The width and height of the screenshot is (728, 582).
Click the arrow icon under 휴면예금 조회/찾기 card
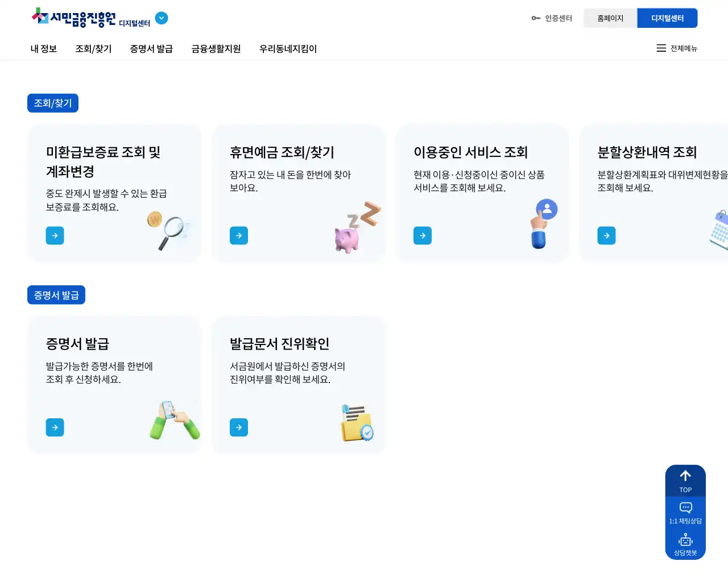tap(239, 235)
